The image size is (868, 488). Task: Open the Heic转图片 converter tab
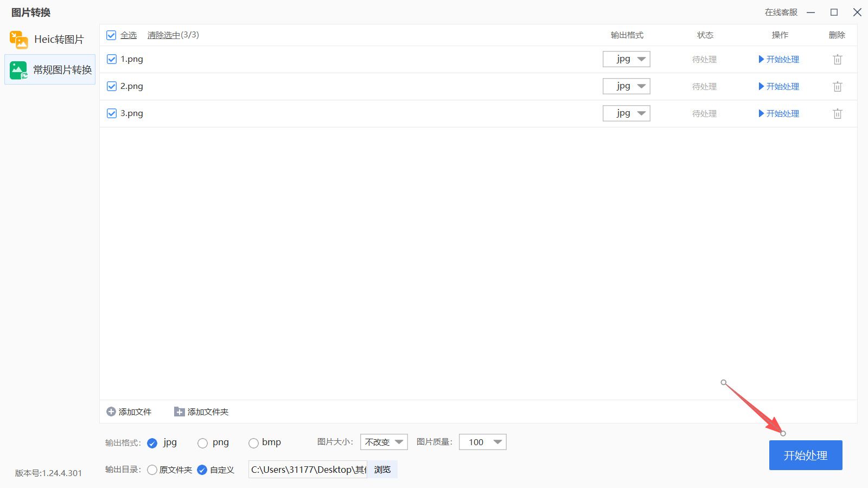coord(49,40)
